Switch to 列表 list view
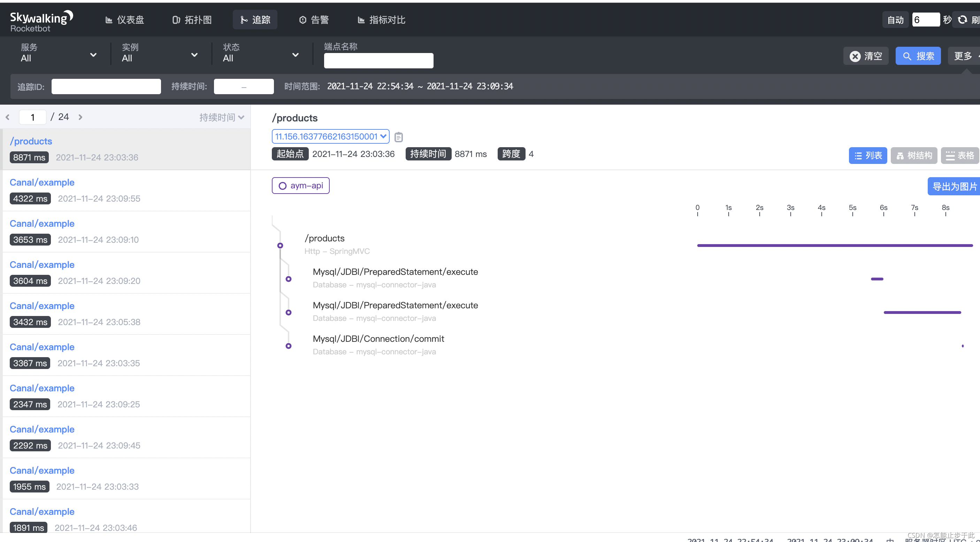 868,155
